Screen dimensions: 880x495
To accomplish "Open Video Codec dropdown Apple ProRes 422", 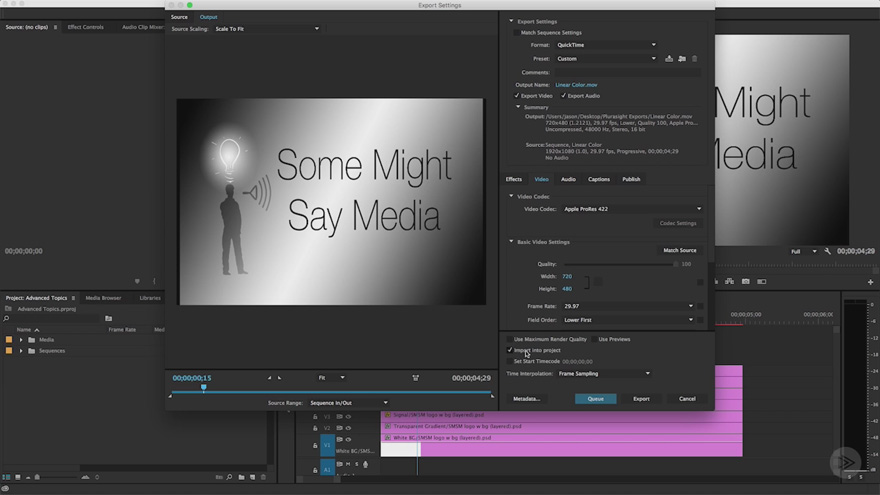I will point(632,209).
